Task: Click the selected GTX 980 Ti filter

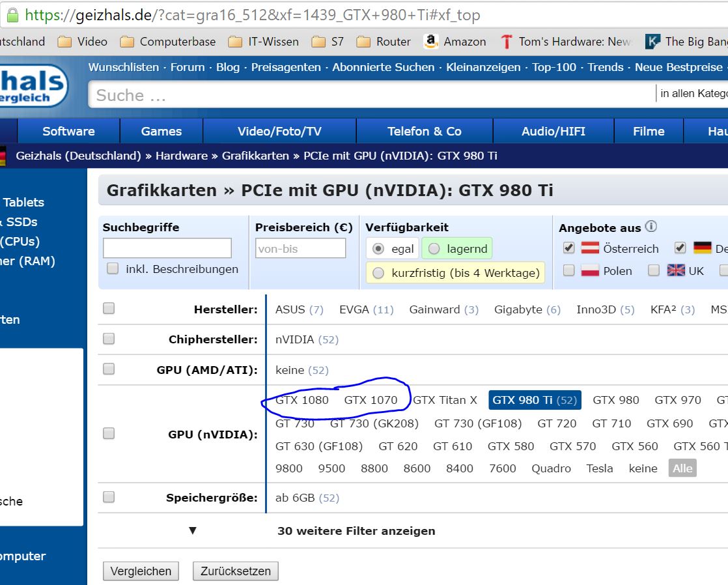Action: tap(535, 400)
